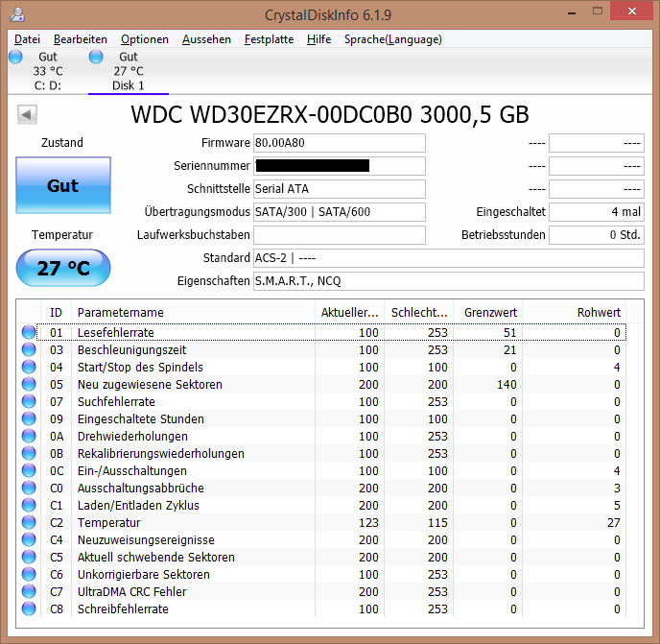Select the Disk 1 status orb

(96, 57)
